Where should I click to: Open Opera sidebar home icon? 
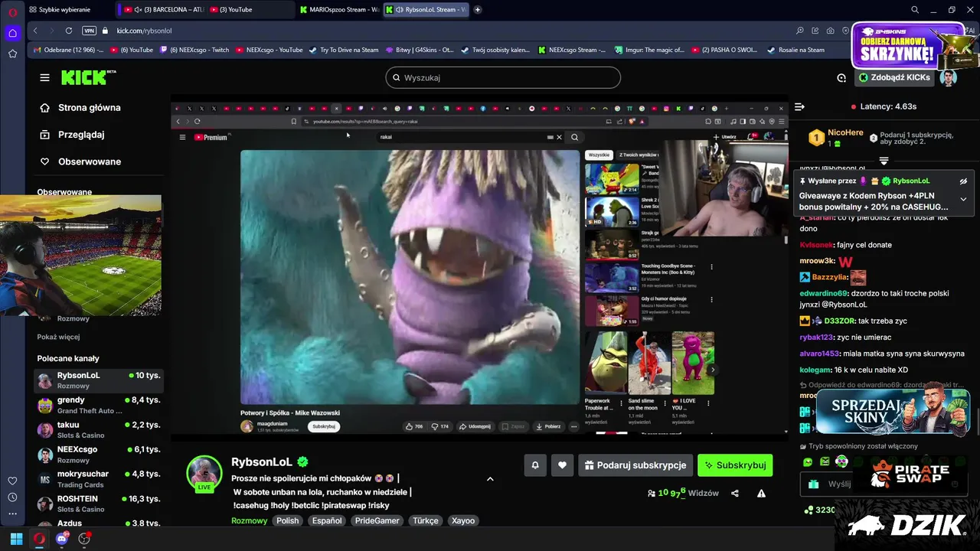(x=12, y=33)
